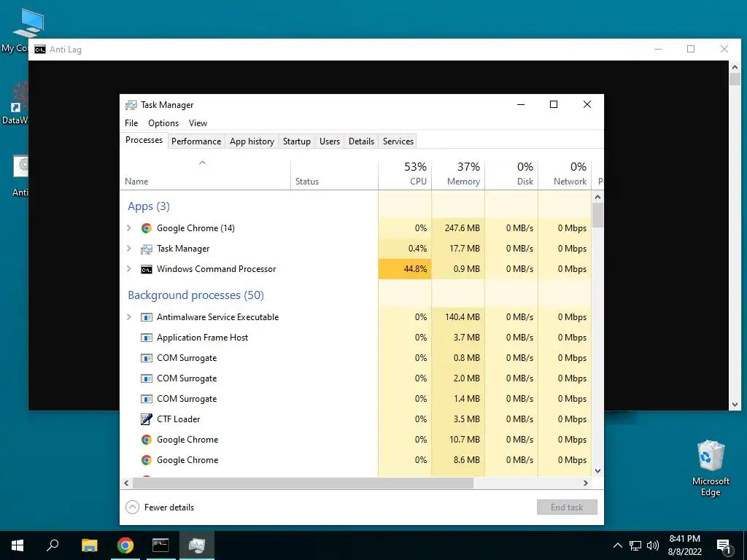The image size is (747, 560).
Task: Open File Explorer from the taskbar
Action: tap(89, 545)
